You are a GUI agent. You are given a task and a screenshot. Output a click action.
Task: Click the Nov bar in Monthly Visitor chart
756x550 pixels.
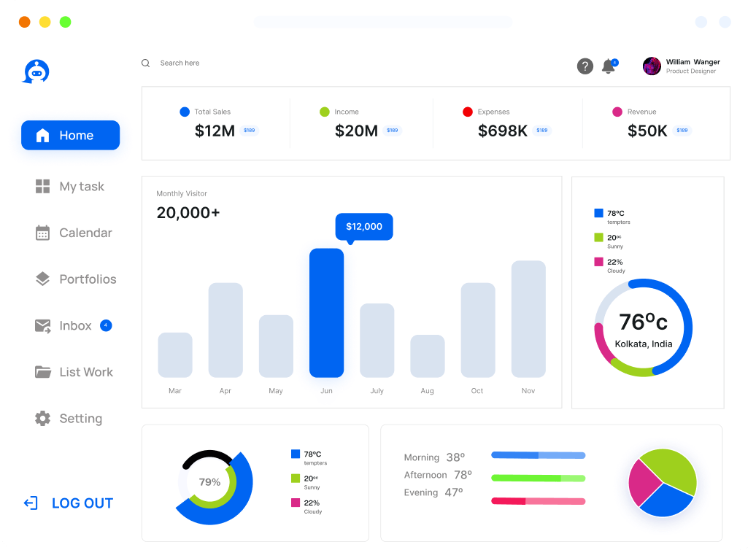[528, 319]
